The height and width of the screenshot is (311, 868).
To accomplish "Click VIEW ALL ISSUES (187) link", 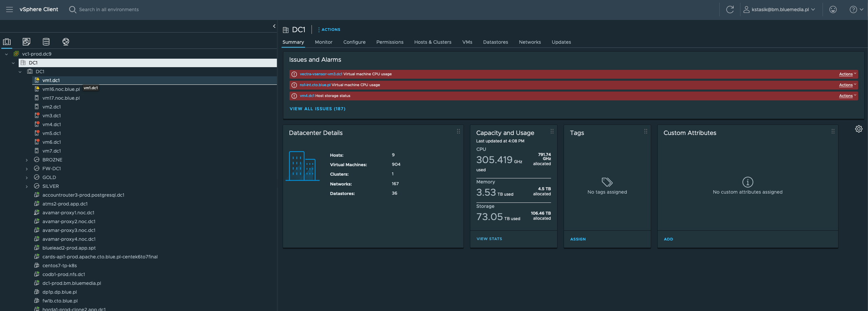I will (x=317, y=109).
